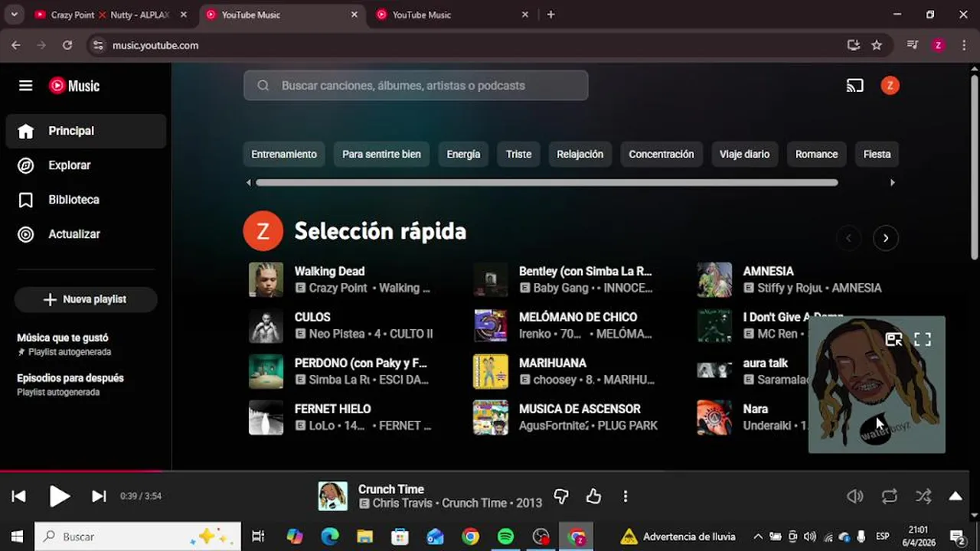
Task: Open the Biblioteca section
Action: (86, 200)
